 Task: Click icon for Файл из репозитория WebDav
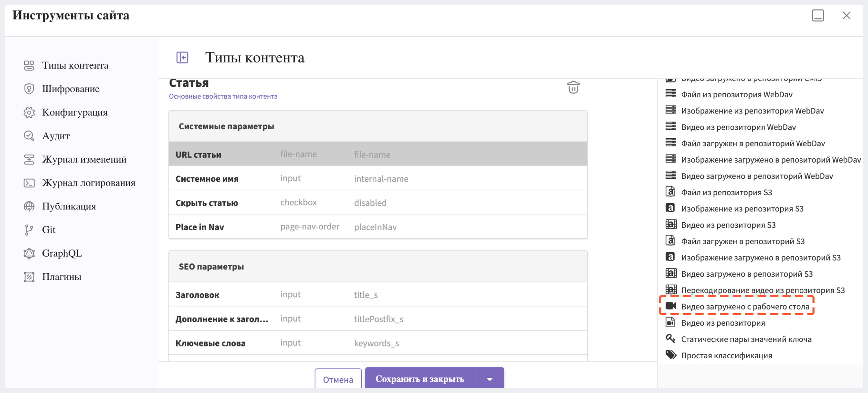(671, 93)
